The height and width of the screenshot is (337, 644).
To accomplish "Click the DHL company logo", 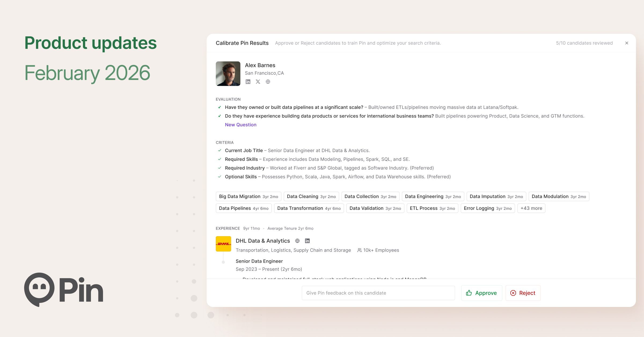I will click(x=223, y=244).
